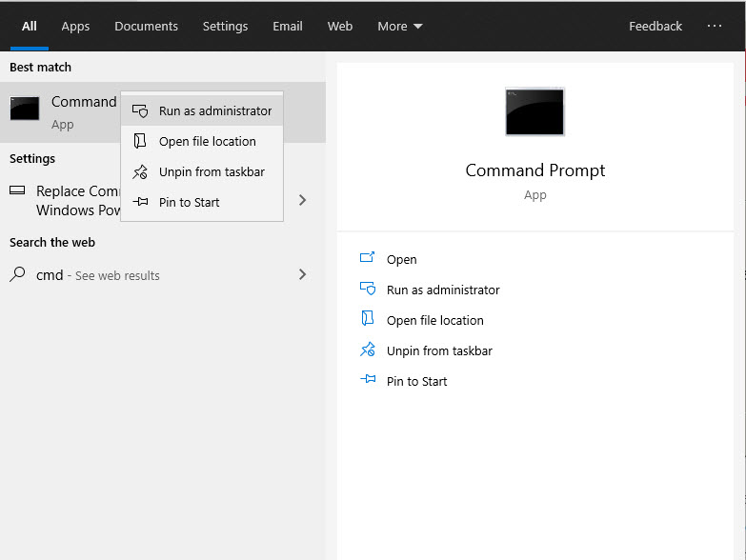Expand the More dropdown in the search tabs

(x=399, y=27)
